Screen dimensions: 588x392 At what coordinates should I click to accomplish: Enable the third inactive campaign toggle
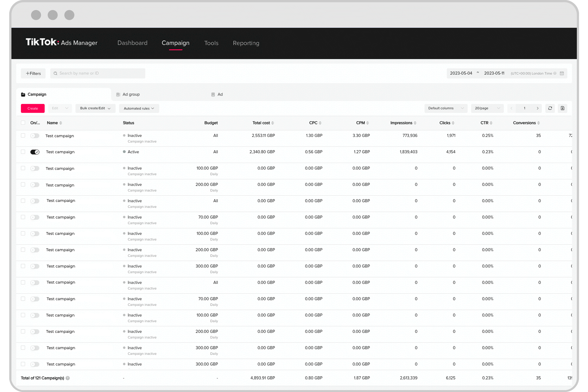tap(35, 184)
